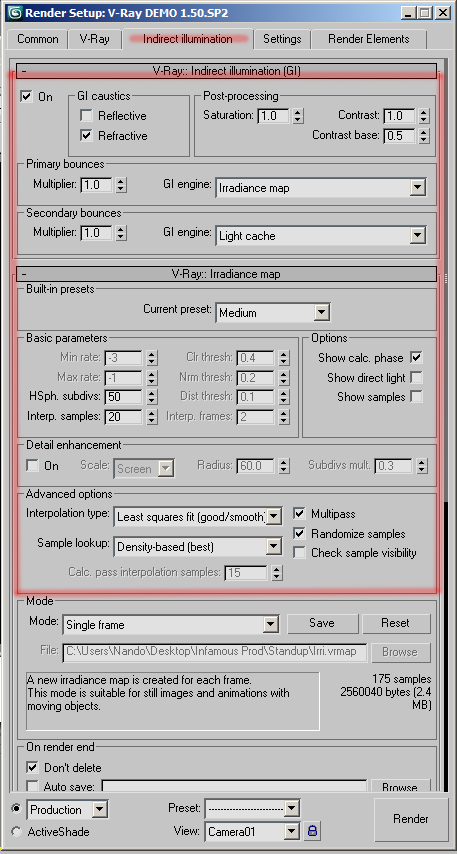457x854 pixels.
Task: Click the Interp. samples spinner
Action: pyautogui.click(x=152, y=417)
